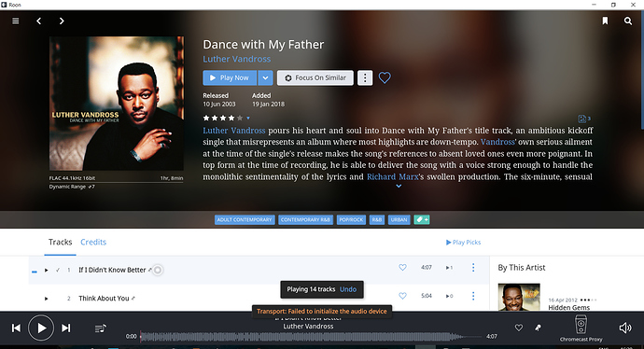Skip to the next track

tap(65, 328)
